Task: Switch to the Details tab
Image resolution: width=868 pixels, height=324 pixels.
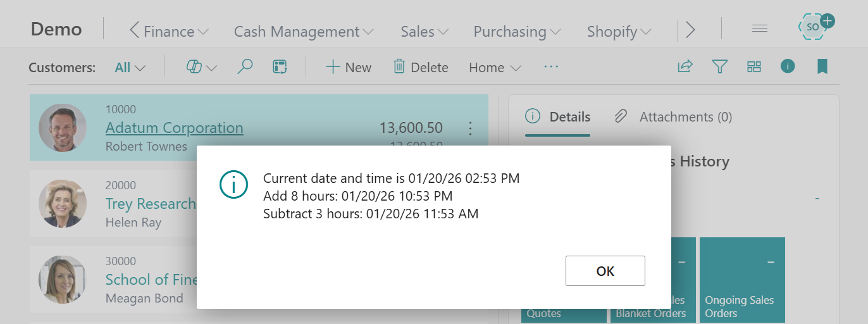Action: tap(558, 117)
